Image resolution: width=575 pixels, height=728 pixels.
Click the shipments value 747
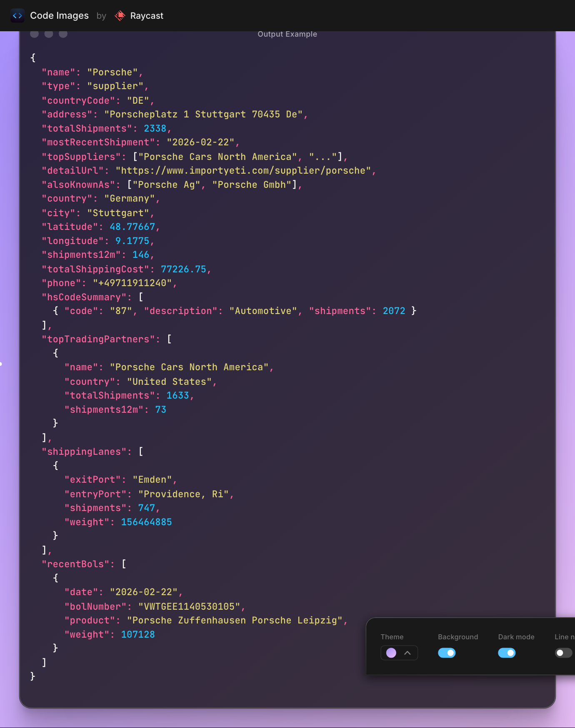coord(146,508)
